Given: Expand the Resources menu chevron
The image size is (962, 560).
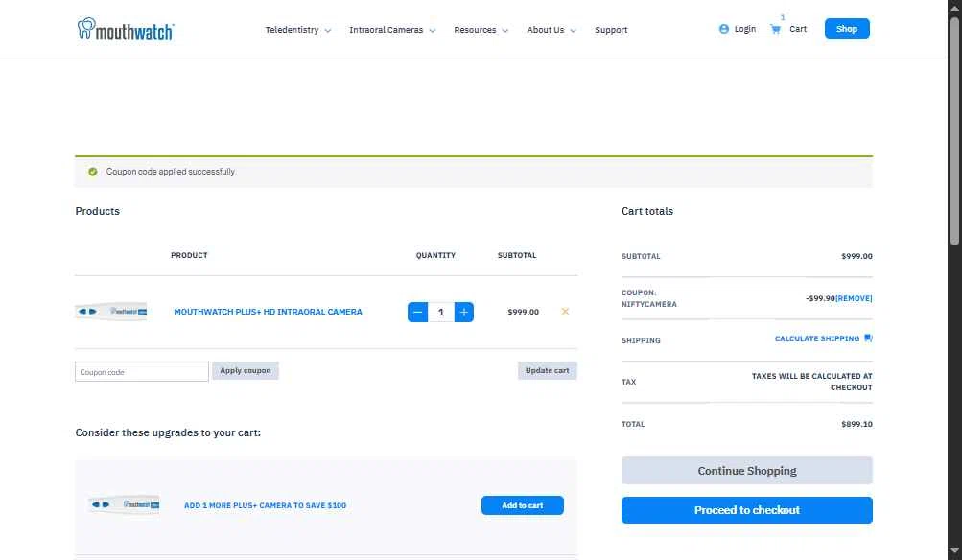Looking at the screenshot, I should click(504, 30).
